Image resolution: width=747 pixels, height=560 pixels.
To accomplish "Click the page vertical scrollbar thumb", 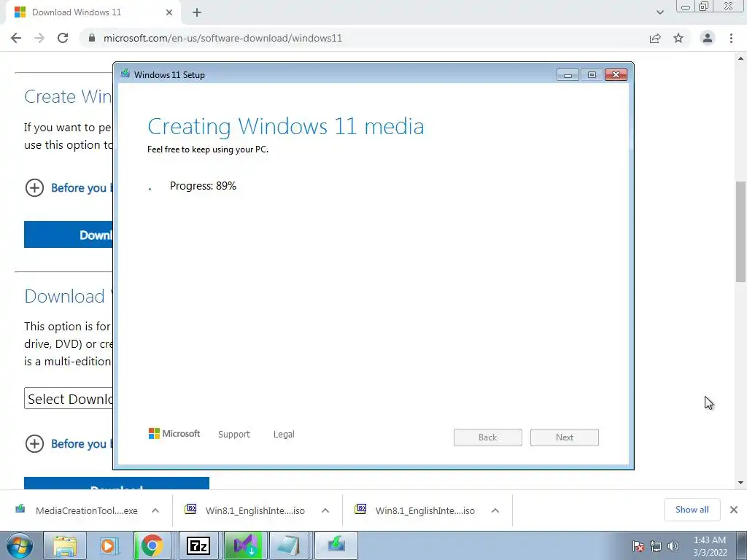I will [x=740, y=231].
